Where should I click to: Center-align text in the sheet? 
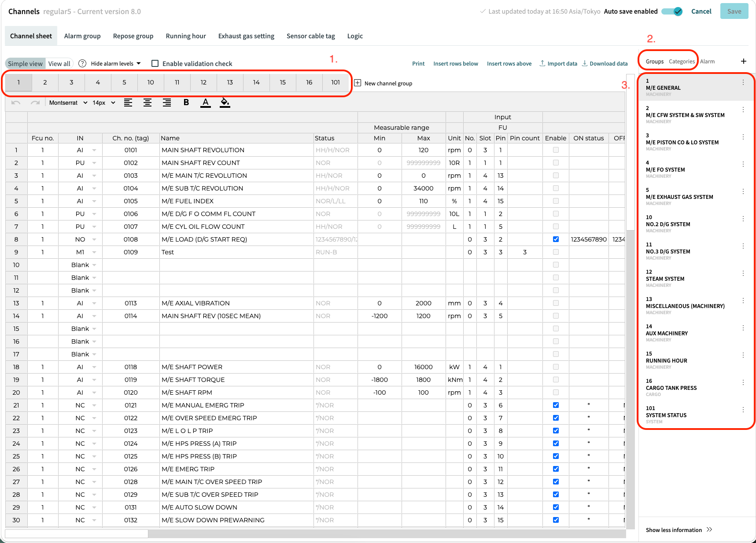point(148,103)
